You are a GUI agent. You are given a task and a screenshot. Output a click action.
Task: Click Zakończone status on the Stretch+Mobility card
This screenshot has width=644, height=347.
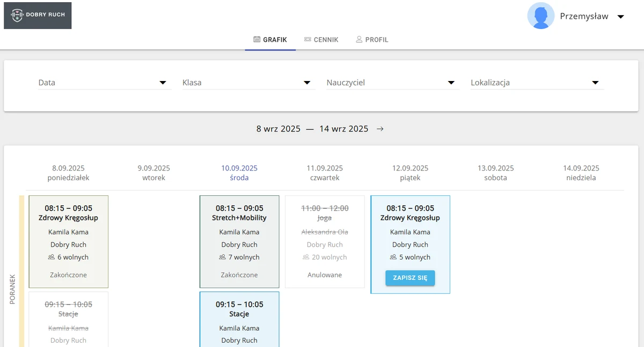(239, 275)
